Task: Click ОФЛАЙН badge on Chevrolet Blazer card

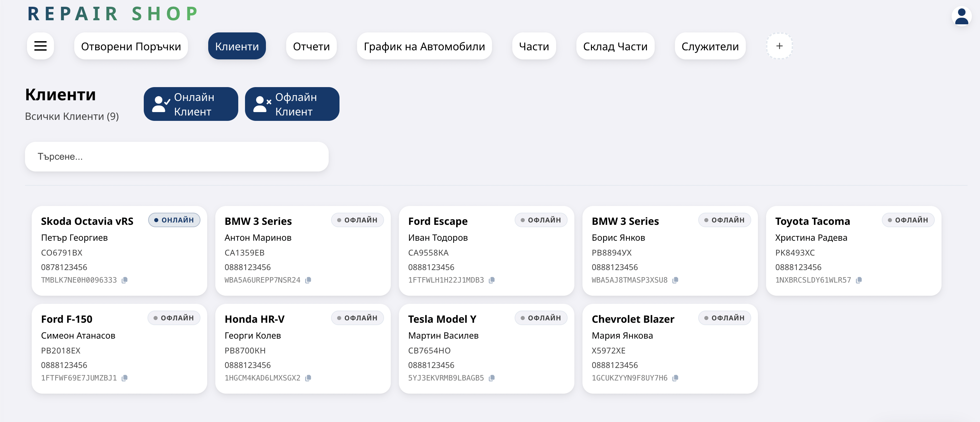Action: pyautogui.click(x=724, y=318)
